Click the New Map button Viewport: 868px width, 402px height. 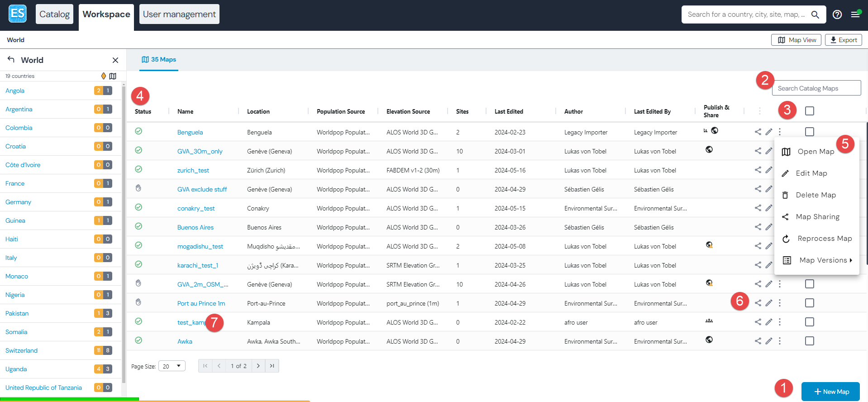(x=830, y=392)
